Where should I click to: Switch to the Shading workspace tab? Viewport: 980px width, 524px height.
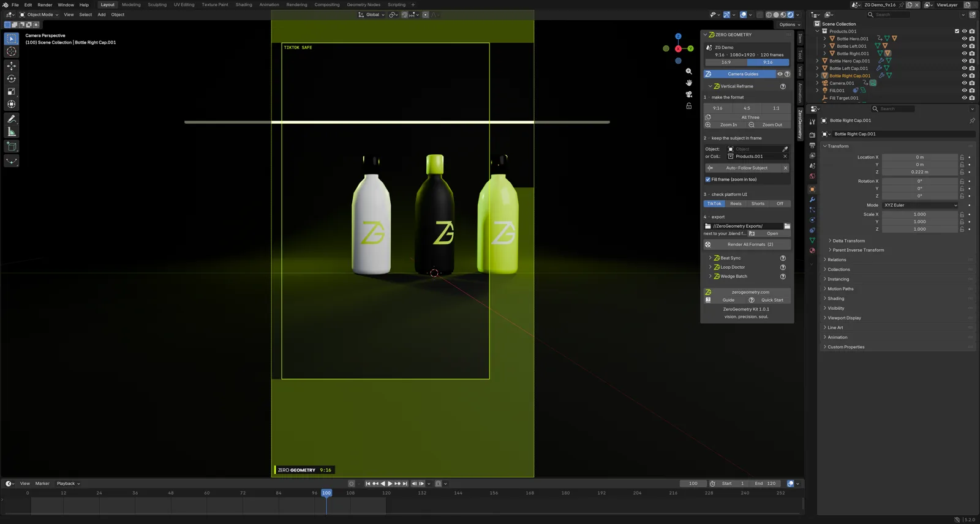tap(244, 5)
